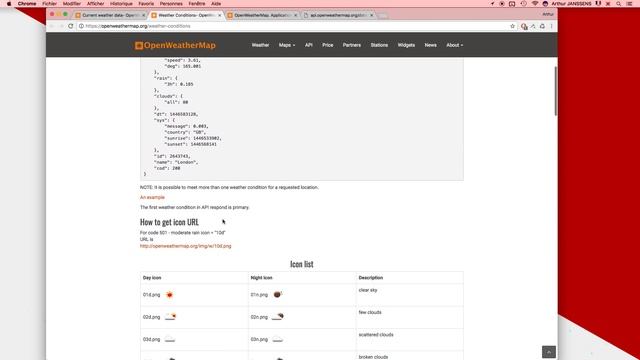The image size is (640, 360).
Task: Open the Weather nav link
Action: pos(260,45)
